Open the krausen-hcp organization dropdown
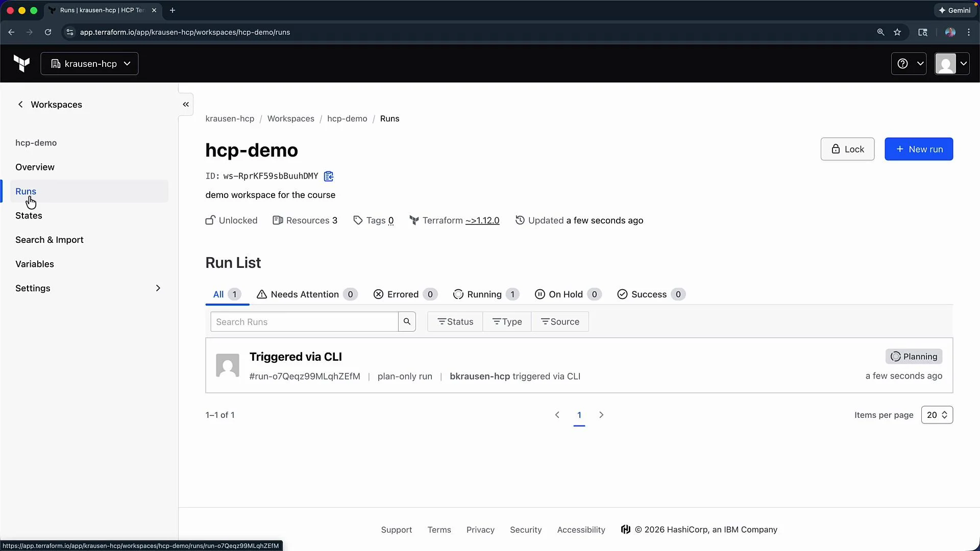This screenshot has height=551, width=980. [x=89, y=63]
